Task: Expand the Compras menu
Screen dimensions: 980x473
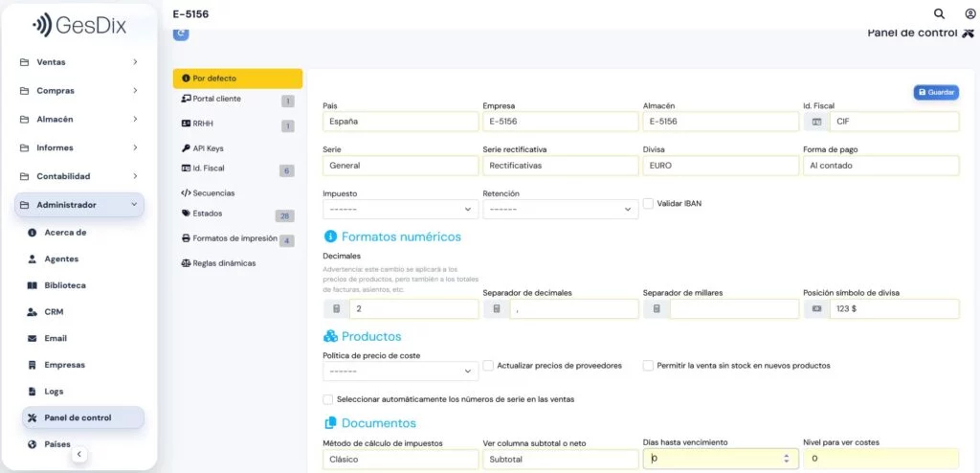Action: pos(79,91)
